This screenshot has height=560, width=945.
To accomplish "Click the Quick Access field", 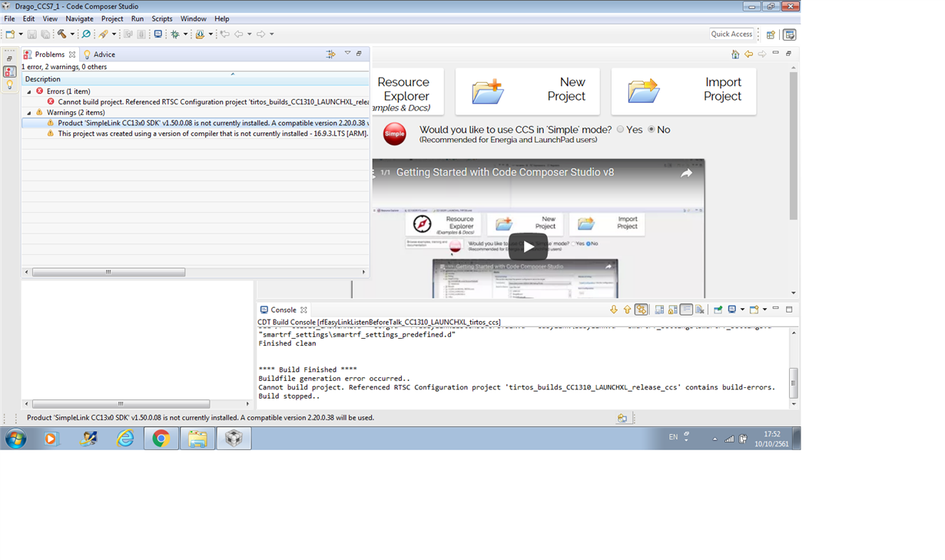I will (731, 34).
